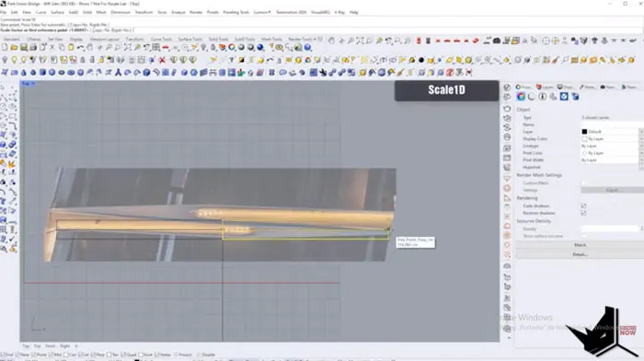This screenshot has width=644, height=361.
Task: Click the black layer color swatch
Action: 584,132
